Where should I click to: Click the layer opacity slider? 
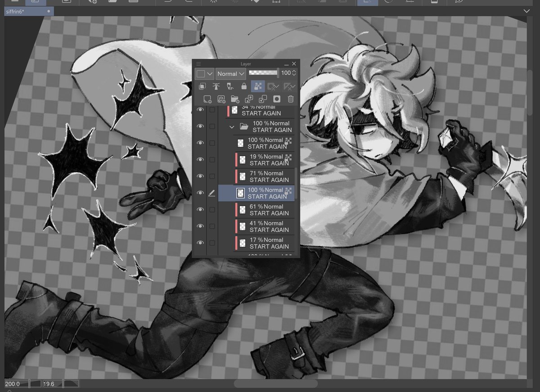264,73
